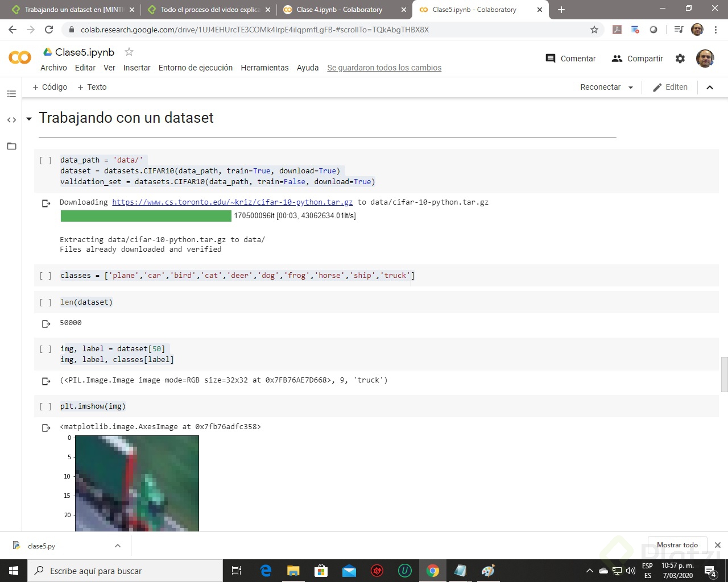Open the table of contents sidebar icon

(11, 93)
